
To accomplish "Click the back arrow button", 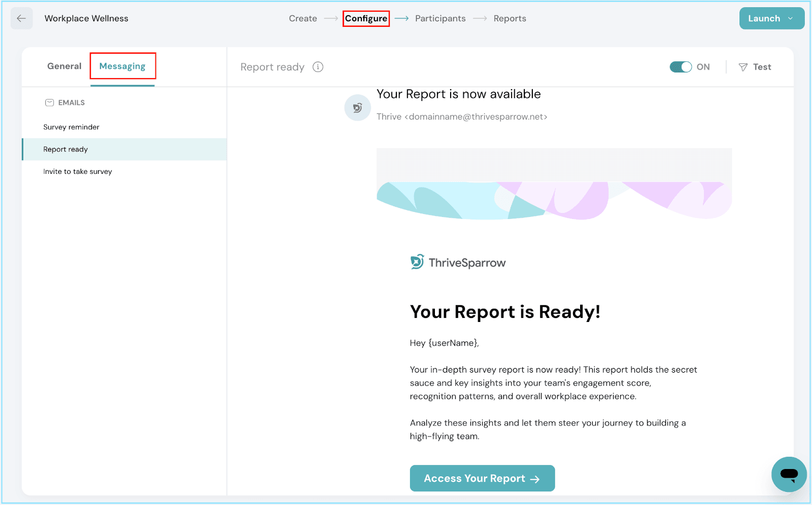I will pos(21,19).
